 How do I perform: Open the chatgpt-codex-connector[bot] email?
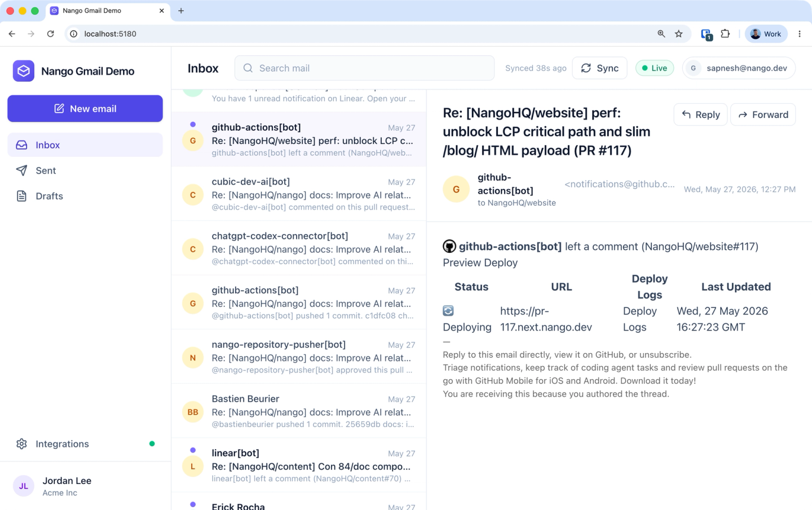click(x=299, y=248)
